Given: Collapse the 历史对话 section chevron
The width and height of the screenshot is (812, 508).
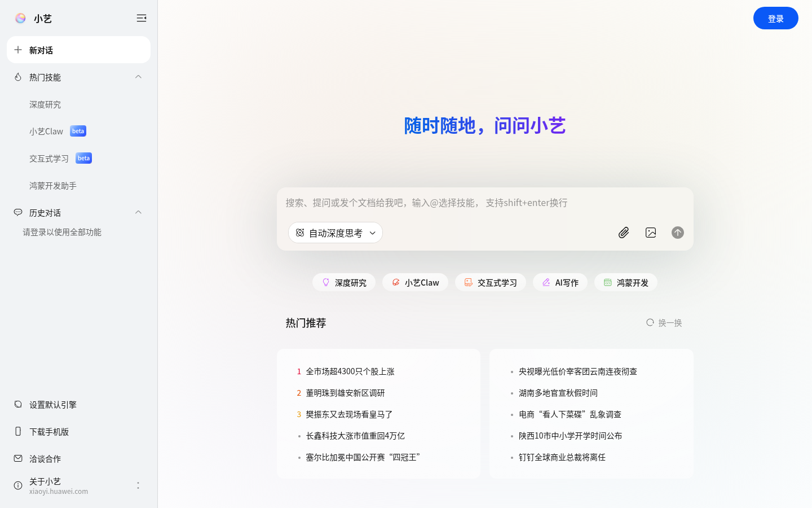Looking at the screenshot, I should click(x=138, y=212).
